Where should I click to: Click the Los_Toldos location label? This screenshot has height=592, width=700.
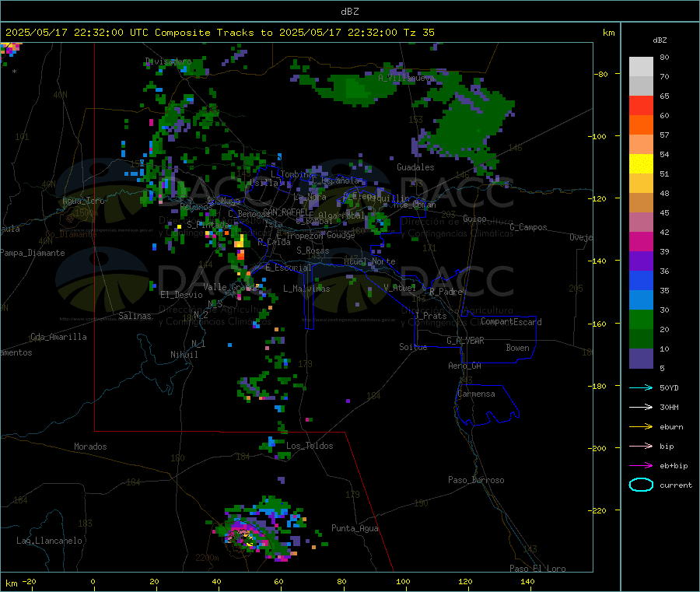pos(310,446)
